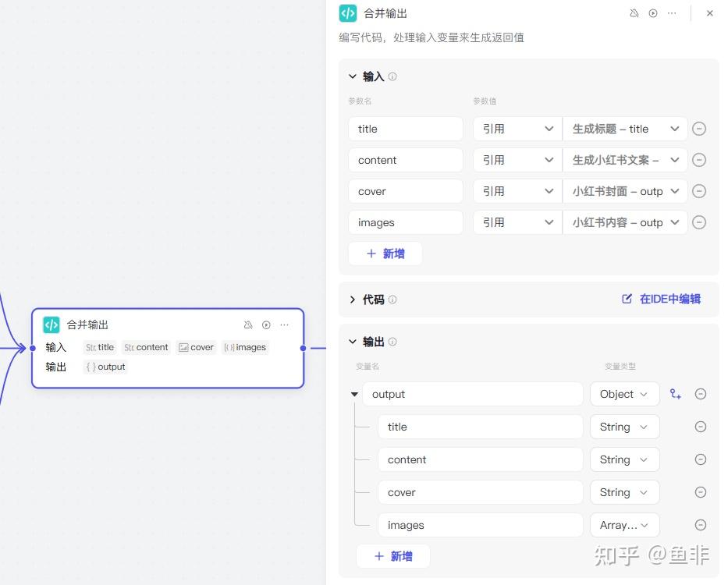The width and height of the screenshot is (728, 585).
Task: Open the 生成标题 – title reference dropdown
Action: (624, 129)
